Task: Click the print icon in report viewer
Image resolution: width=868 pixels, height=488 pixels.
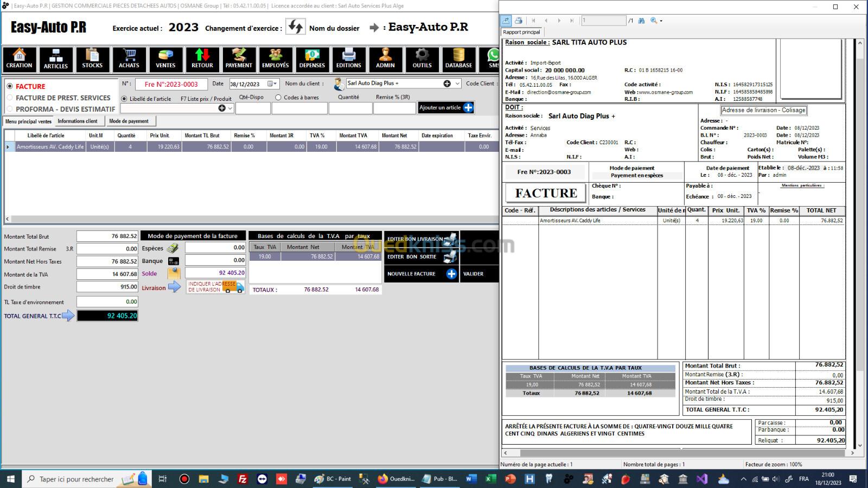Action: pos(519,21)
